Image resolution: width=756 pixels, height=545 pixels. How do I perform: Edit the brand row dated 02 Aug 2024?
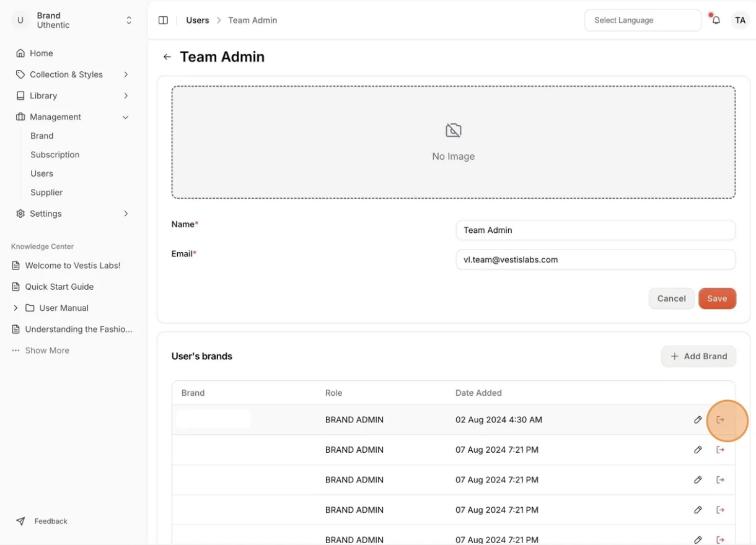pyautogui.click(x=698, y=420)
